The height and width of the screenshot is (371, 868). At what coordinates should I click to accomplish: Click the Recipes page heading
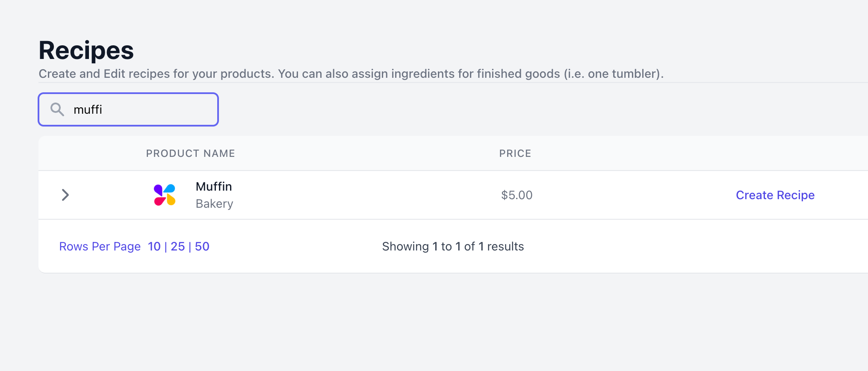pos(86,50)
